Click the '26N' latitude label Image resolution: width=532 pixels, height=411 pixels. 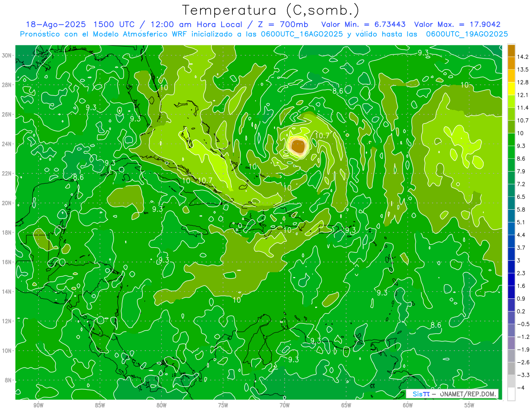[7, 114]
